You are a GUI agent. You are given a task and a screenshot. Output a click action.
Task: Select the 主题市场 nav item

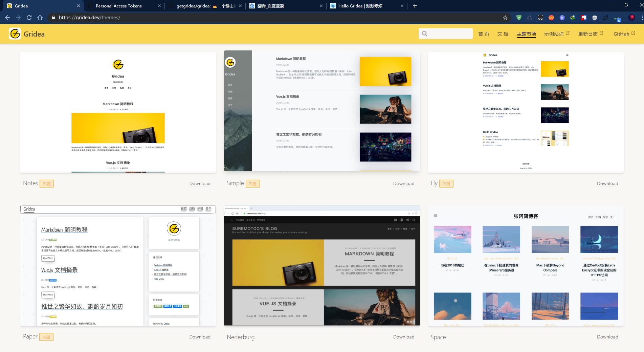point(526,34)
